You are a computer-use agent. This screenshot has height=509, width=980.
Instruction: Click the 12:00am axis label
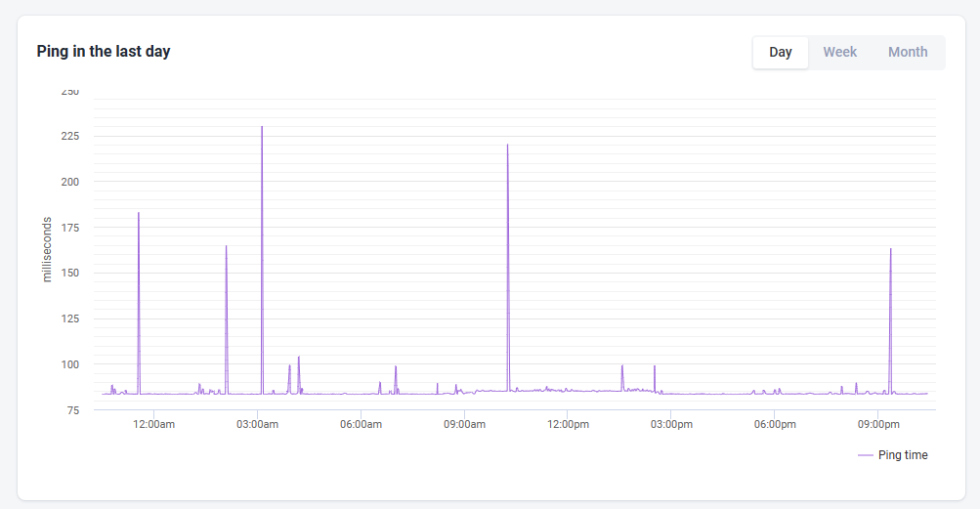(153, 424)
